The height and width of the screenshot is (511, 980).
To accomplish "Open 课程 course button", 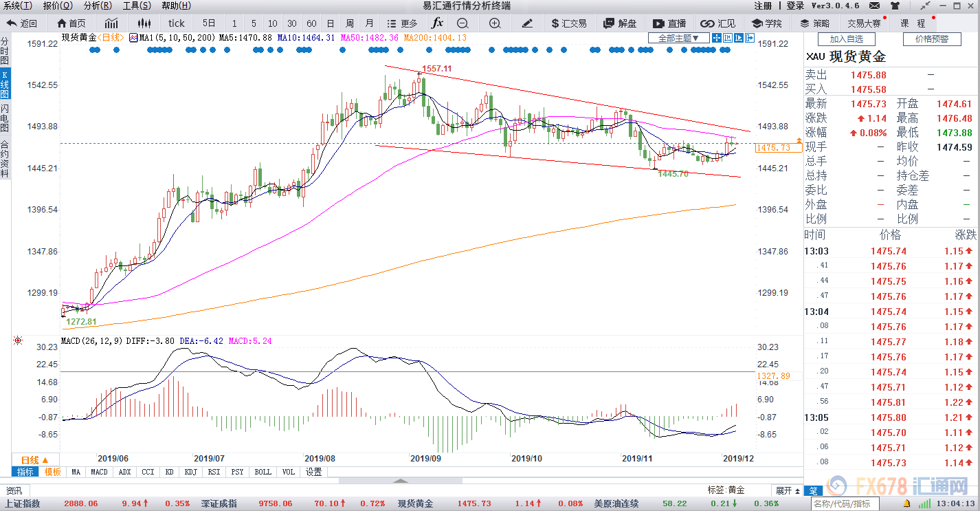I will [913, 23].
